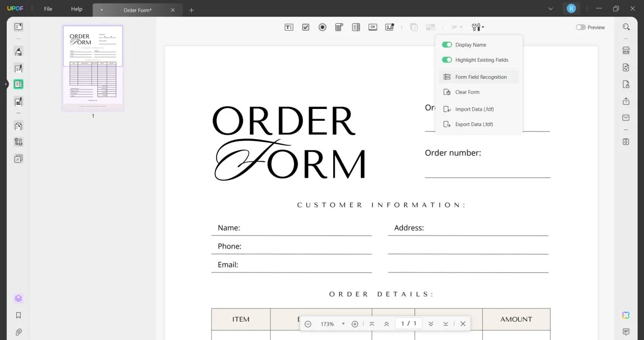Select the List Box form tool
Screen dimensions: 644x340
pyautogui.click(x=356, y=27)
